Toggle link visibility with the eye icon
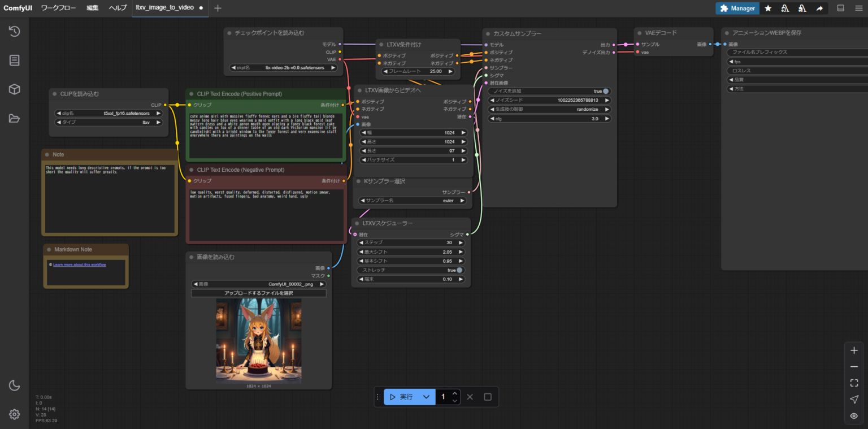Image resolution: width=868 pixels, height=429 pixels. point(854,416)
